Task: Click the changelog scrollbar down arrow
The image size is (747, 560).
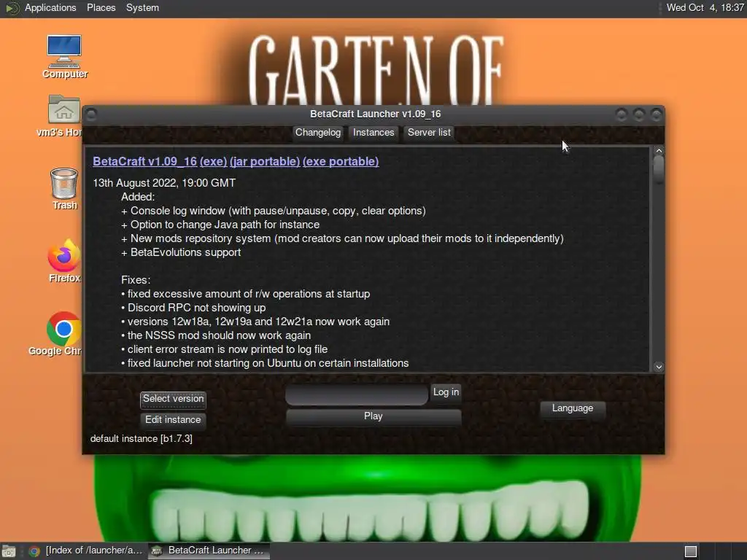Action: tap(659, 367)
